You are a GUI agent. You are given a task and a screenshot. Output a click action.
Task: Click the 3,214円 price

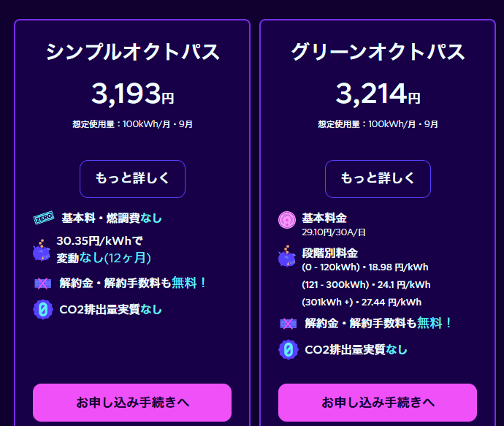coord(378,94)
